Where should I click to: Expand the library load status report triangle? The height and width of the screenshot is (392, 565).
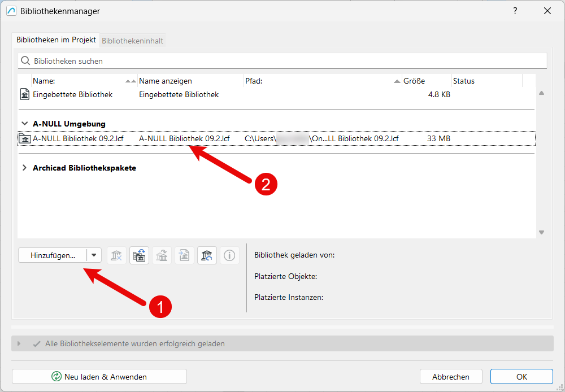[19, 344]
